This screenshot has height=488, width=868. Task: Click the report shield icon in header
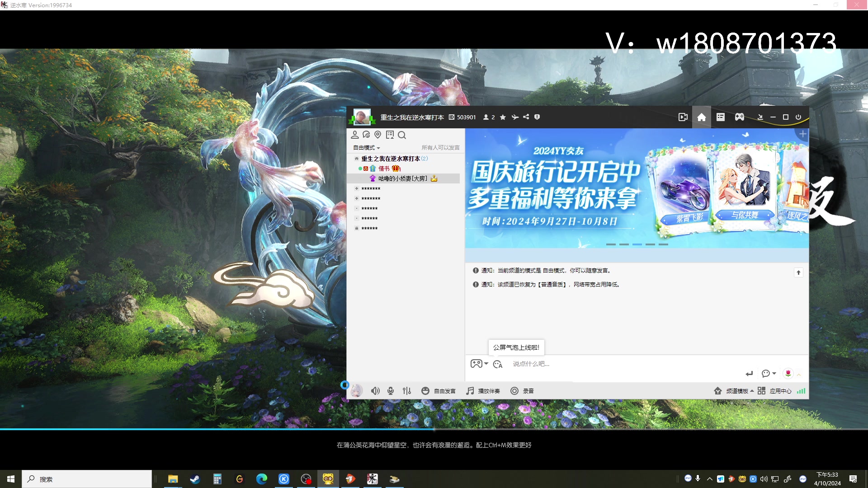(x=537, y=117)
